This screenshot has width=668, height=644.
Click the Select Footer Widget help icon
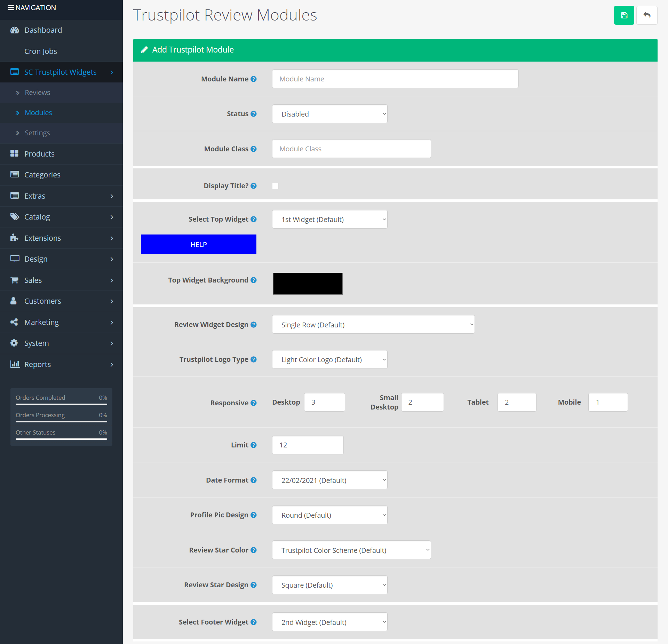pyautogui.click(x=254, y=622)
